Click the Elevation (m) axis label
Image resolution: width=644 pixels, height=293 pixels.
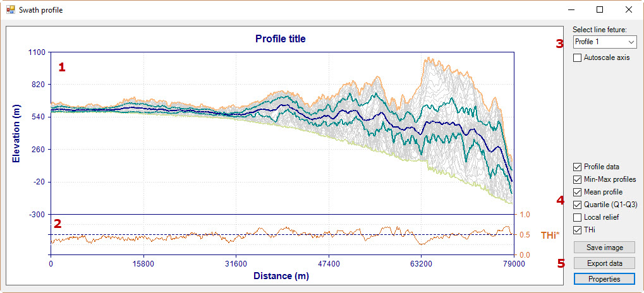16,133
